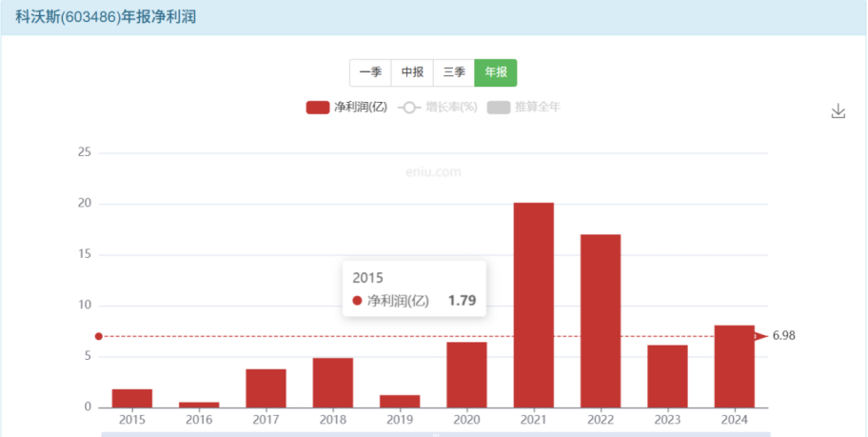
Task: Click the 6.98 average line arrow marker
Action: point(760,336)
